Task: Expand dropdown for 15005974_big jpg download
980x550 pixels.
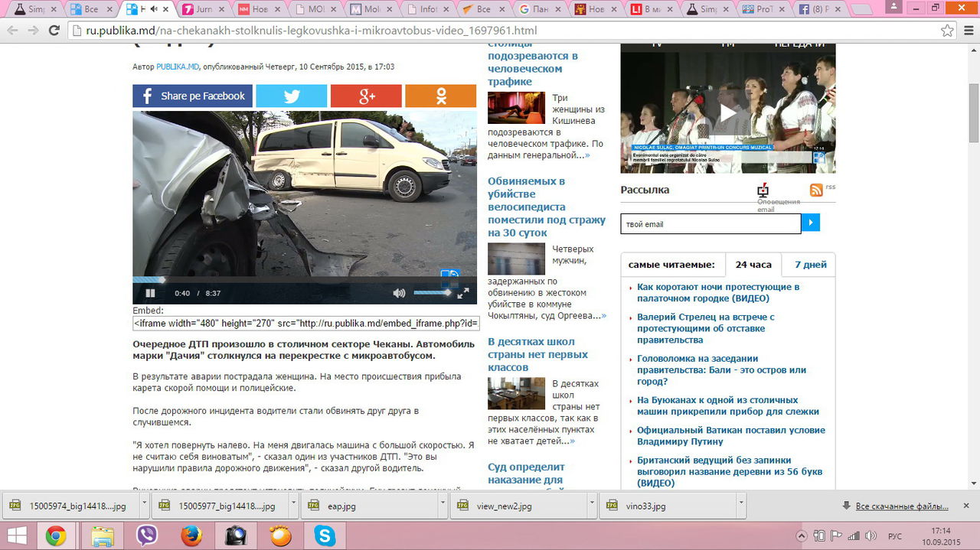Action: (144, 506)
